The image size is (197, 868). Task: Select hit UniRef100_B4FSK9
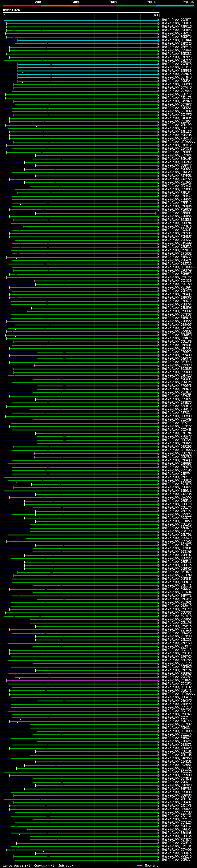click(177, 257)
